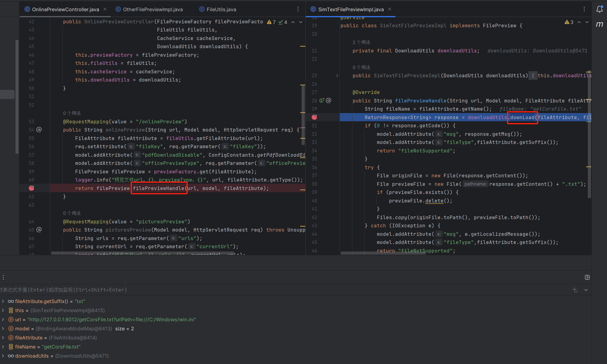This screenshot has height=364, width=607.
Task: Click the typo indicator showing 4 in left editor
Action: point(283,22)
